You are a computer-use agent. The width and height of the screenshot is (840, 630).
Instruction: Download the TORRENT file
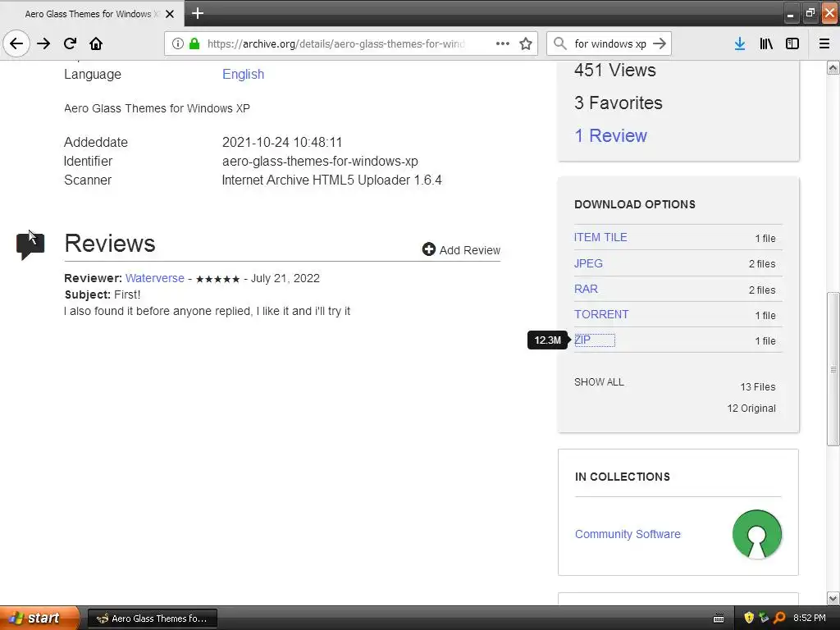pyautogui.click(x=601, y=314)
